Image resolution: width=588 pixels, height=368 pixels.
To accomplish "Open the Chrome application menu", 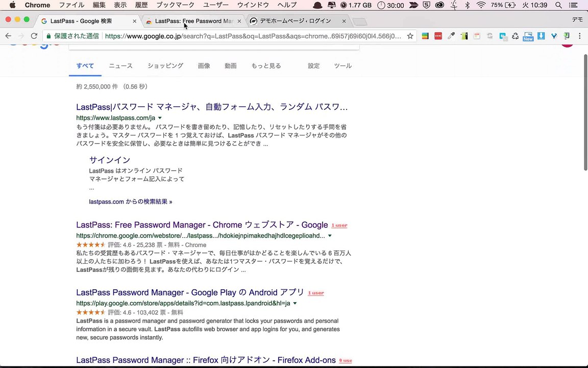I will click(37, 5).
